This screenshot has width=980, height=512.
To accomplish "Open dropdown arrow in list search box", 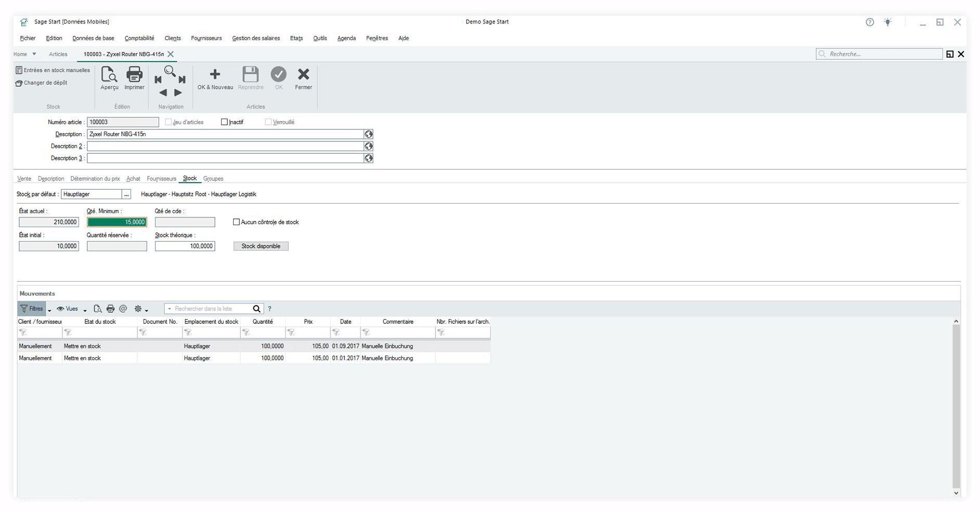I will click(170, 309).
